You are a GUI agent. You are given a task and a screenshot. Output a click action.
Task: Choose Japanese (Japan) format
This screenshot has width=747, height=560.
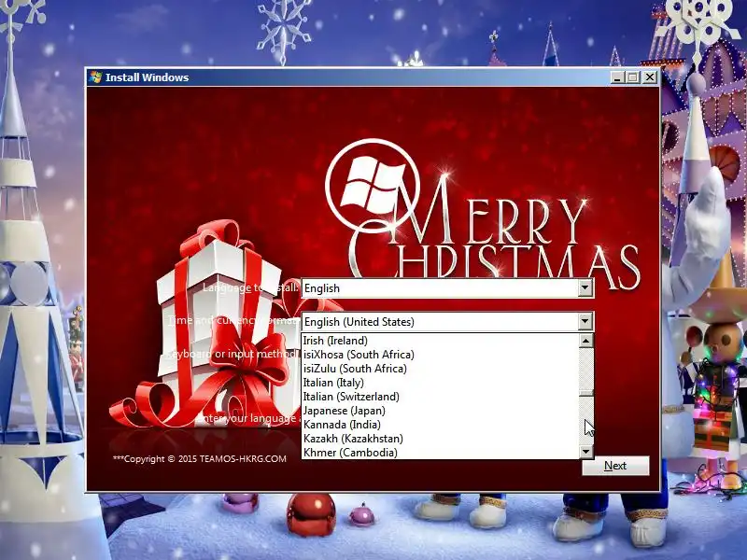440,411
